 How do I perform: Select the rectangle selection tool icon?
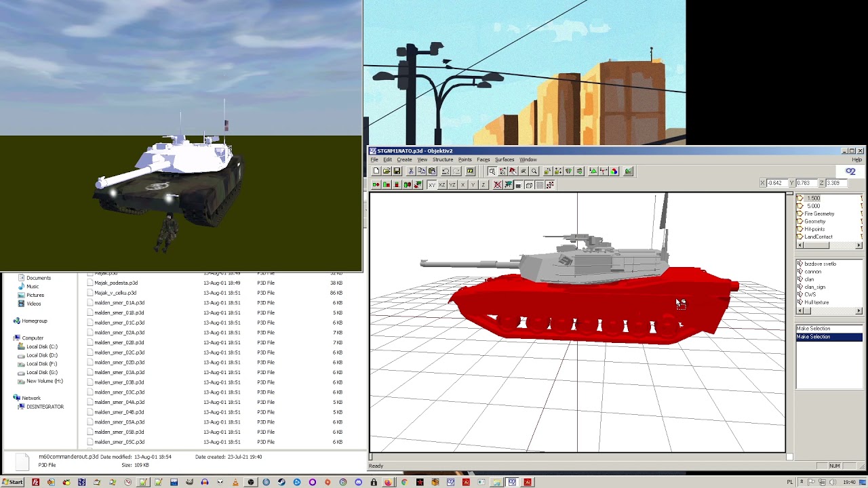point(492,171)
